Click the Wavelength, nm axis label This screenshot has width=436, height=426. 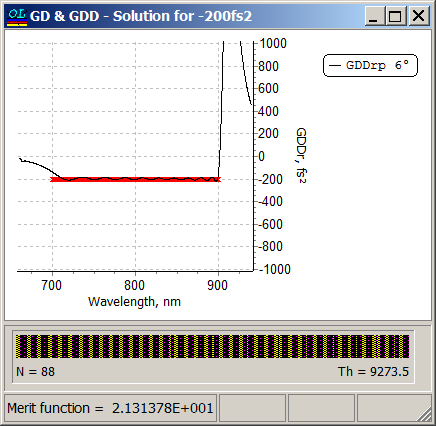tap(134, 302)
